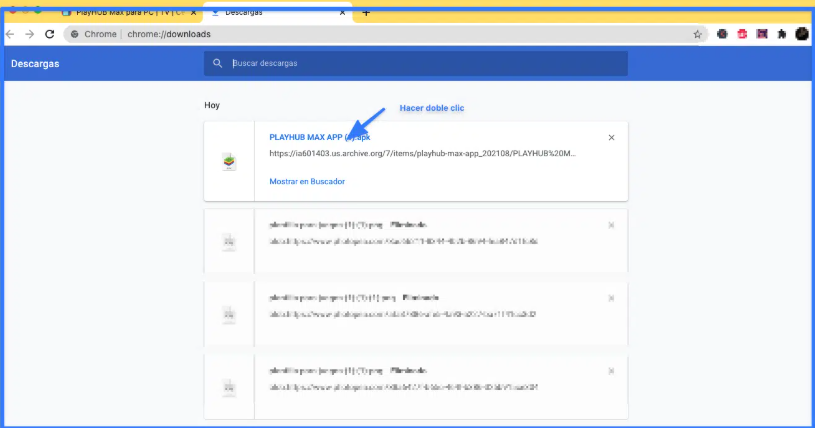Open the Chrome profile avatar
Image resolution: width=815 pixels, height=428 pixels.
coord(801,34)
